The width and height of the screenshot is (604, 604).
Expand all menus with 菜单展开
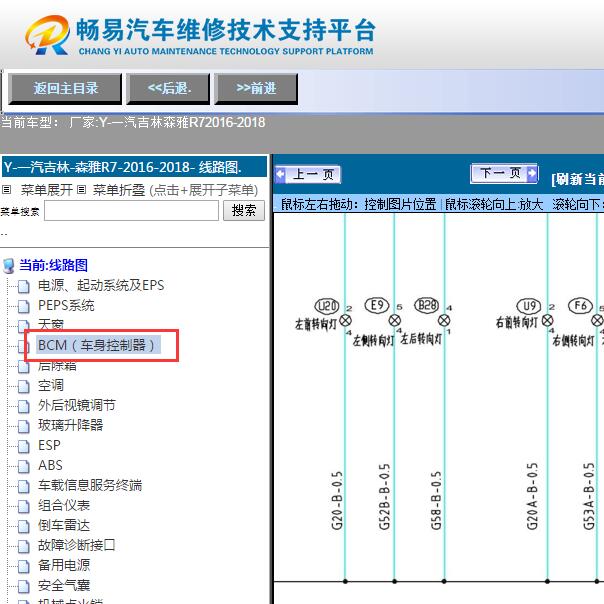46,190
